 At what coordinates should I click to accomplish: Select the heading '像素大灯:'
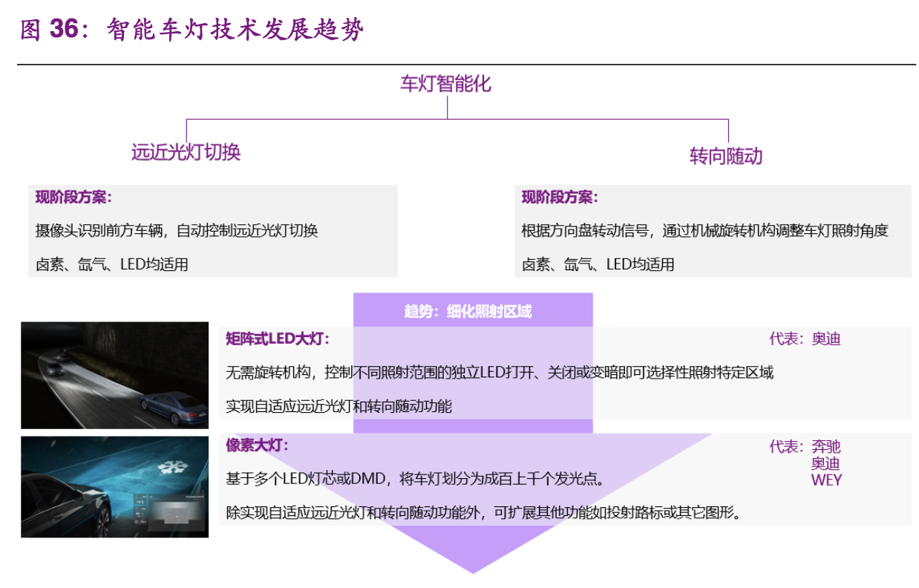(256, 446)
